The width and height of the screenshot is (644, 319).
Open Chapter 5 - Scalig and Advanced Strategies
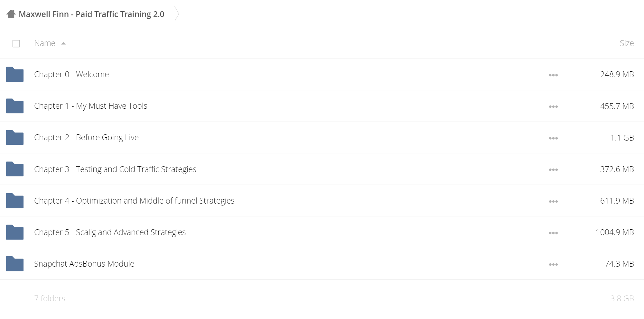point(110,232)
